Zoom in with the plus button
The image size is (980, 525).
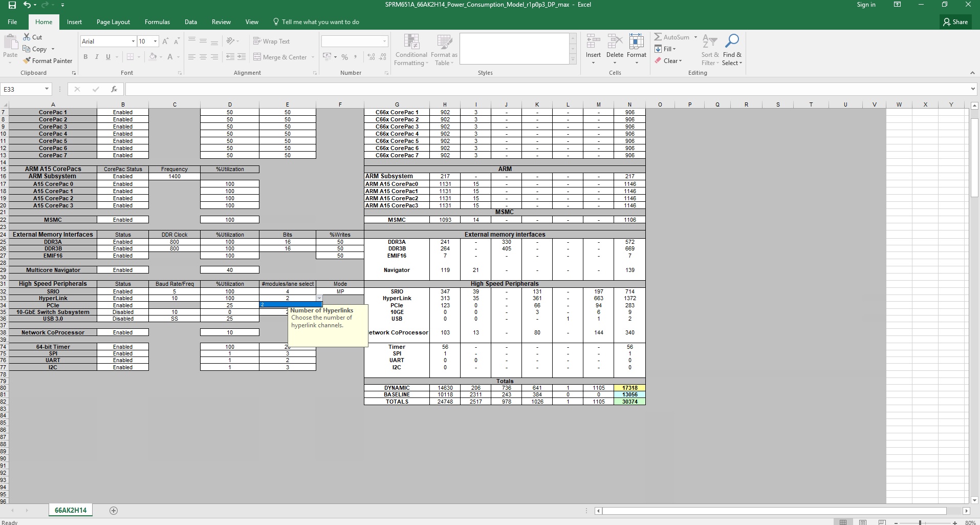[955, 522]
